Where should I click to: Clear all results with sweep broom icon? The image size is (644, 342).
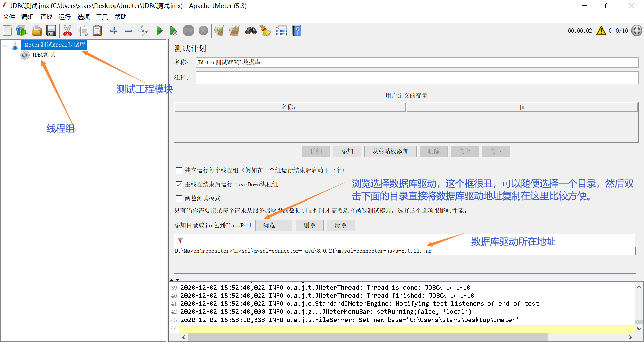coord(234,31)
